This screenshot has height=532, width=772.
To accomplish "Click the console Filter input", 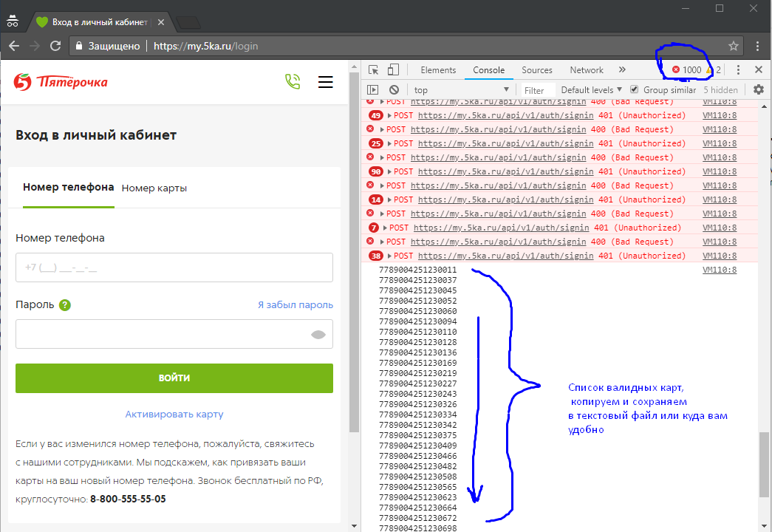I will pyautogui.click(x=538, y=90).
